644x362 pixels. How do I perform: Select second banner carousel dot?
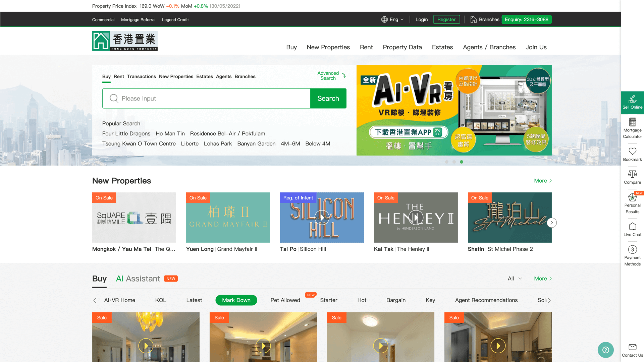[x=454, y=162]
